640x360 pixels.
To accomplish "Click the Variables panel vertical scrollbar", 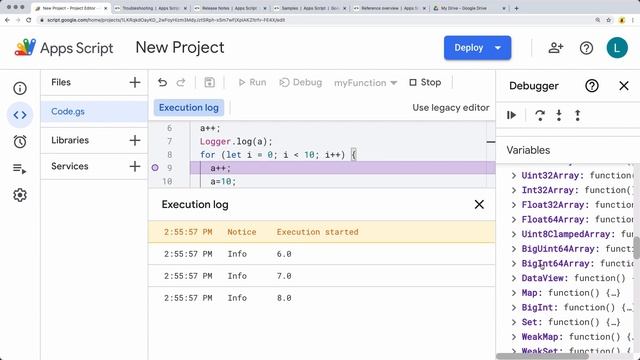I will pos(636,247).
